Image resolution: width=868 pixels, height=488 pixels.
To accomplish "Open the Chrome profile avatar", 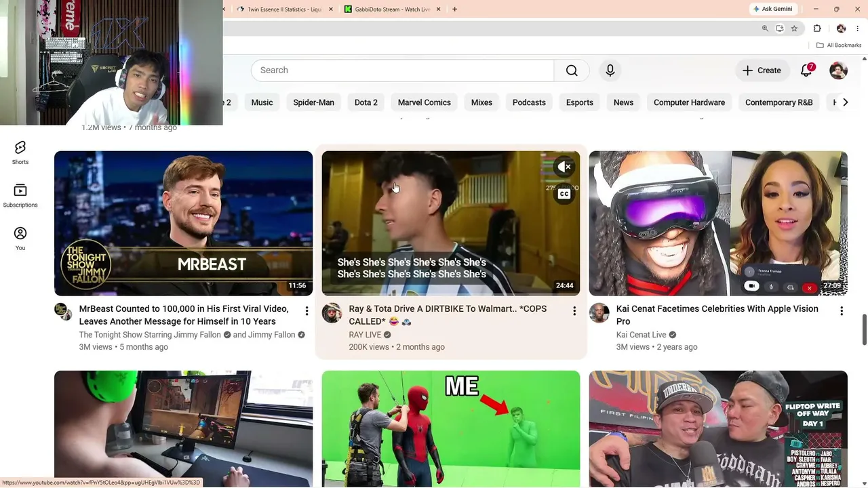I will (x=841, y=28).
